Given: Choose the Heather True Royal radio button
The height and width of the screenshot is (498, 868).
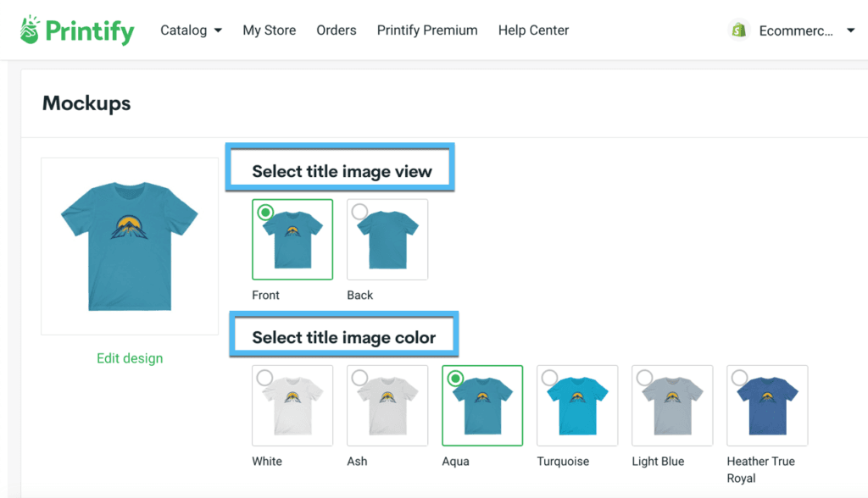Looking at the screenshot, I should (x=739, y=378).
